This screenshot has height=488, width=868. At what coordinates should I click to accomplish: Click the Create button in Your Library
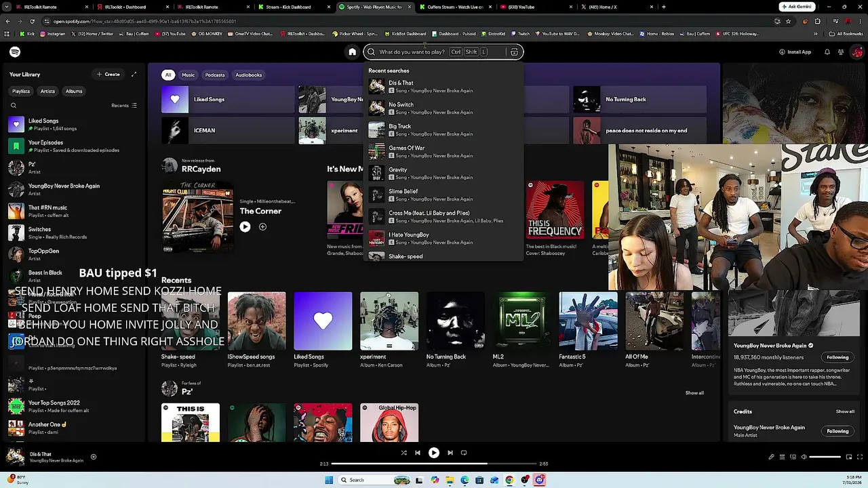[108, 75]
